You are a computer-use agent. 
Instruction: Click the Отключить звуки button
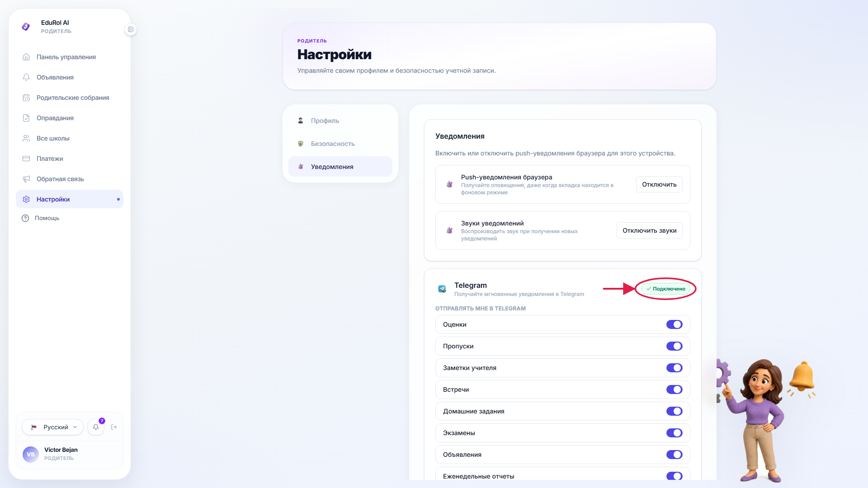pos(649,230)
